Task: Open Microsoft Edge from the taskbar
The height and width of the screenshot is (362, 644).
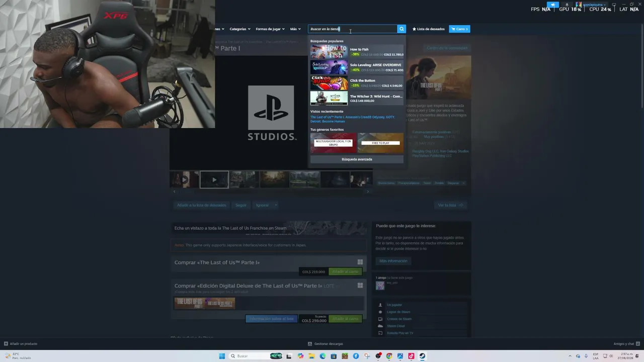Action: click(323, 356)
